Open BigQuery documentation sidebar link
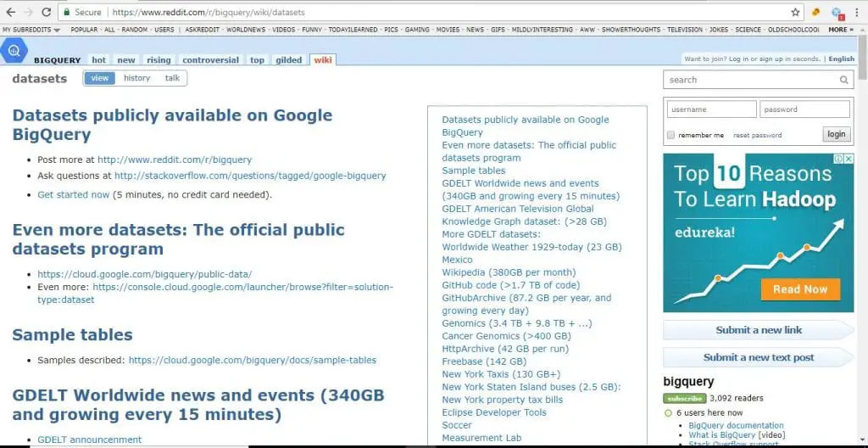This screenshot has width=868, height=448. [x=736, y=425]
